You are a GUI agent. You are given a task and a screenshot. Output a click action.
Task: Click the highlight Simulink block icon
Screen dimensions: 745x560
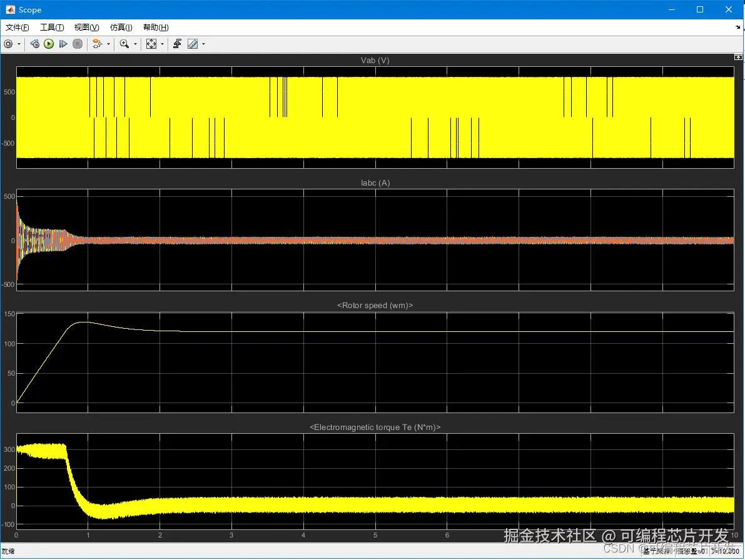coord(97,44)
